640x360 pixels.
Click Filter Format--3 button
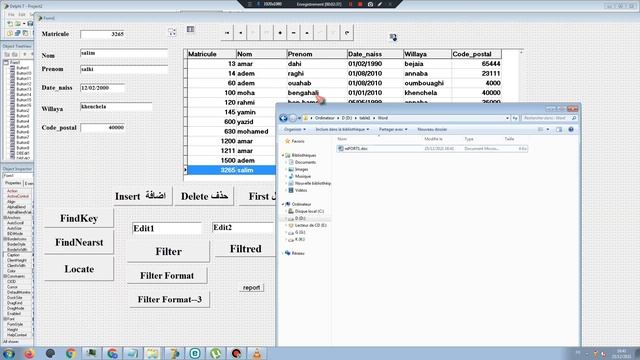169,299
